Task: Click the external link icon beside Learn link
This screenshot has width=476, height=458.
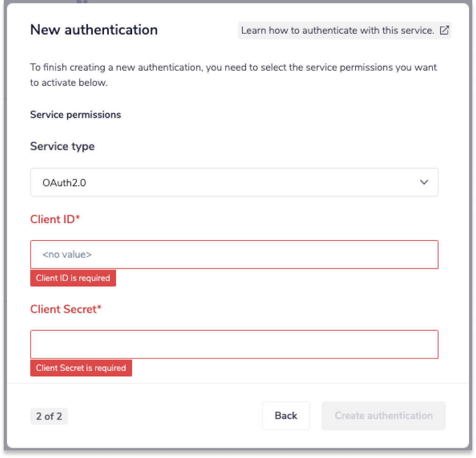Action: coord(444,30)
